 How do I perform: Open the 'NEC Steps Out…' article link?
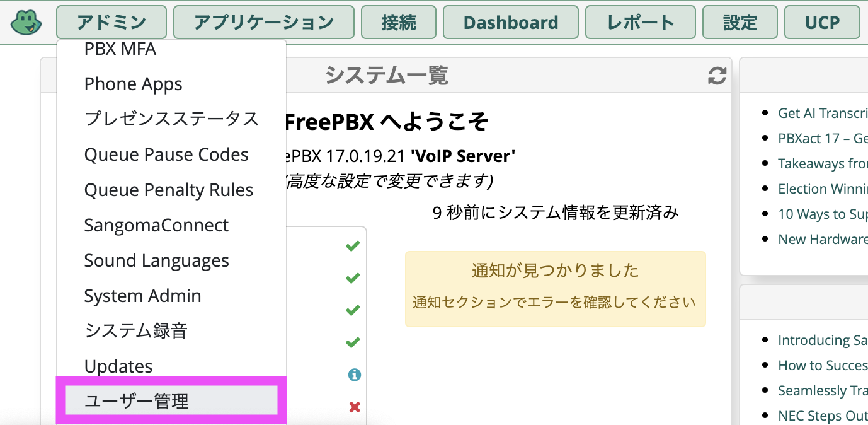pos(823,416)
